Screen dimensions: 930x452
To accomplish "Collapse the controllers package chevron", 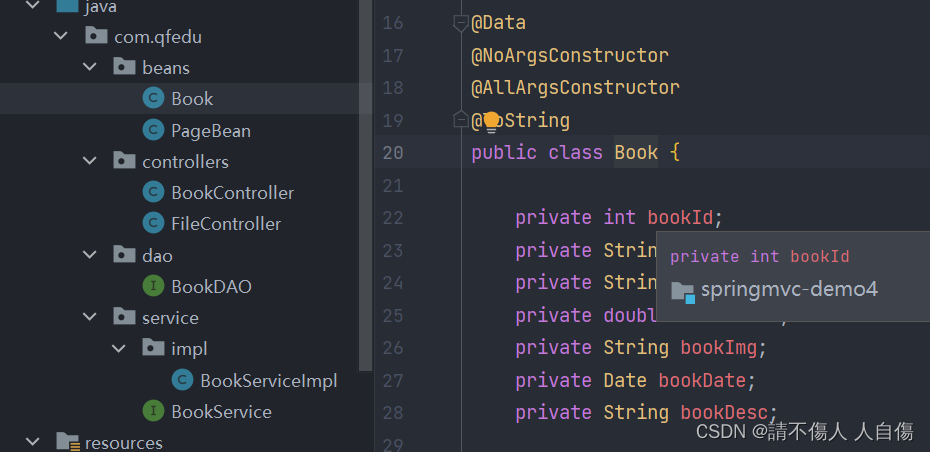I will [x=90, y=161].
